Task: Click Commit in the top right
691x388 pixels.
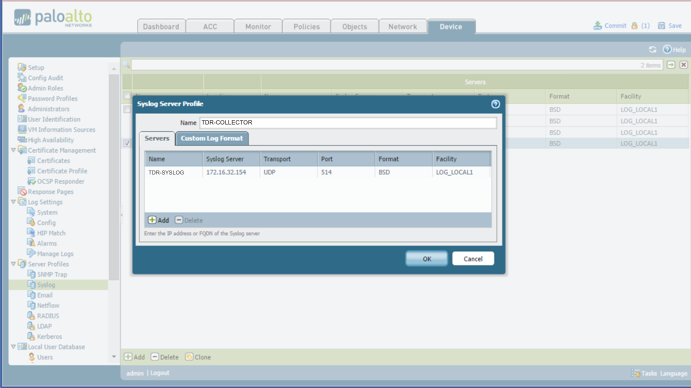Action: (x=610, y=26)
